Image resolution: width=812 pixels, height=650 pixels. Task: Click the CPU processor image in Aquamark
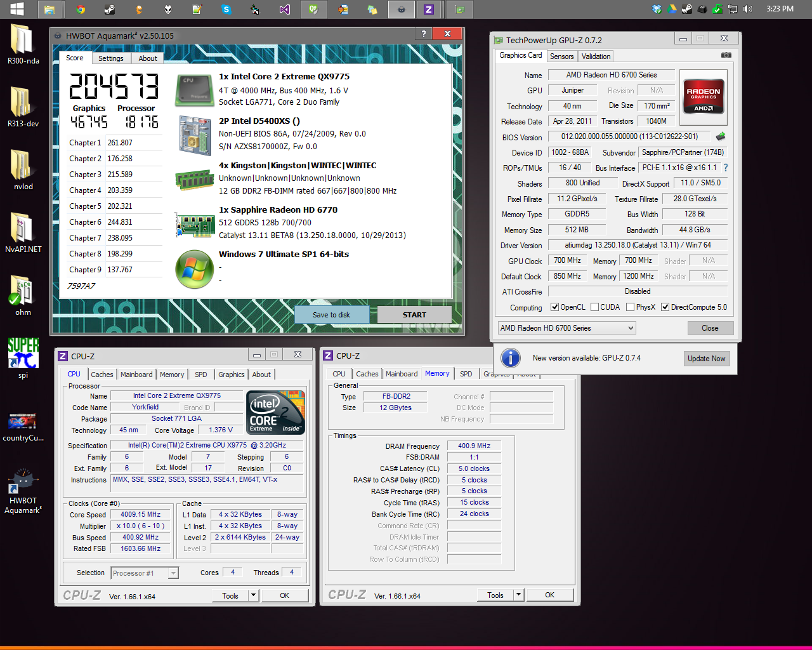tap(194, 90)
